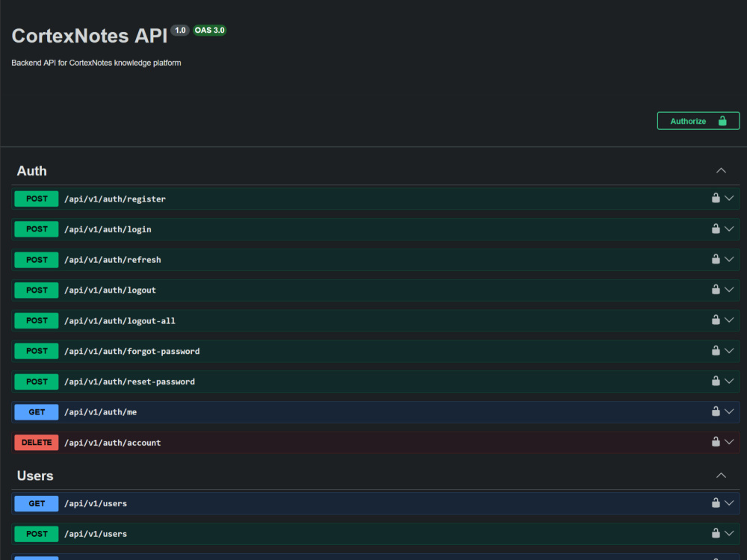Click lock icon on auth/login row
This screenshot has height=560, width=747.
click(716, 228)
